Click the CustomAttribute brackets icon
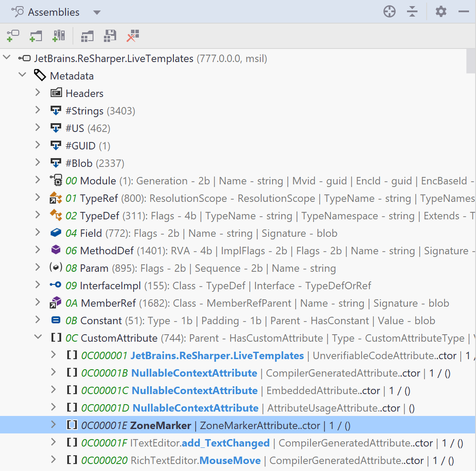476x471 pixels. [x=56, y=337]
